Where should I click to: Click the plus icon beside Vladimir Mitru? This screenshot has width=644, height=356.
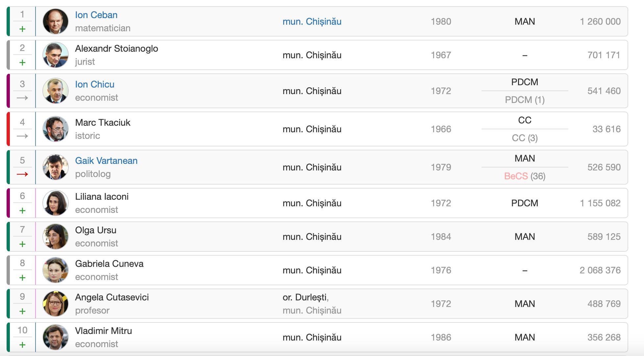[22, 345]
